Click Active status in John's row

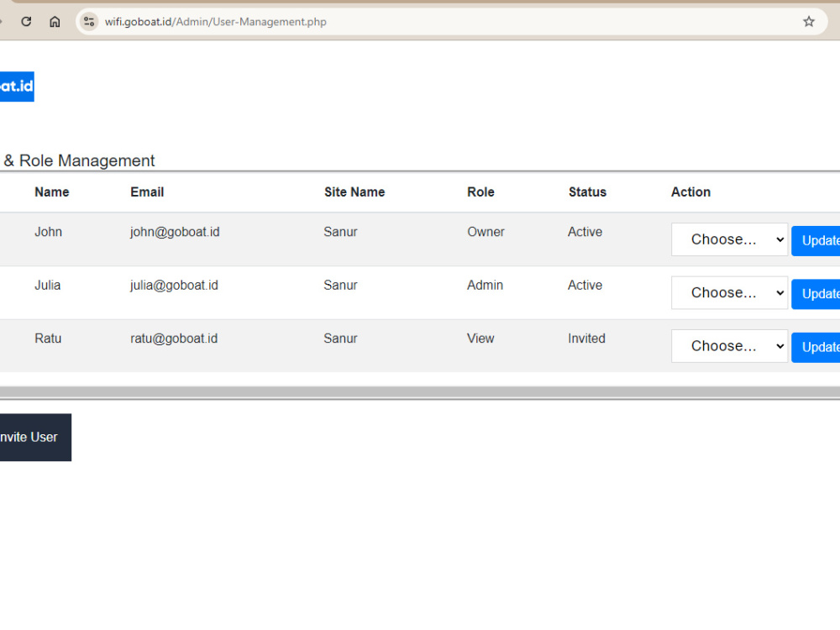click(585, 232)
